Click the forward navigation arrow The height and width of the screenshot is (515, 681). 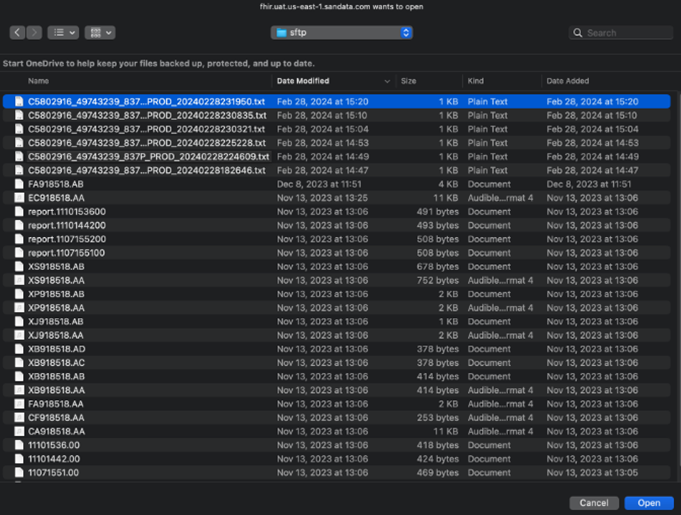click(35, 33)
